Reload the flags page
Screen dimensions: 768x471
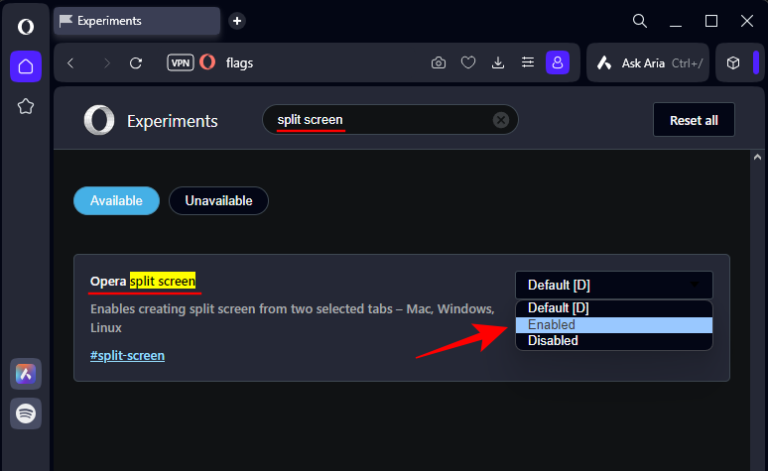[x=136, y=63]
